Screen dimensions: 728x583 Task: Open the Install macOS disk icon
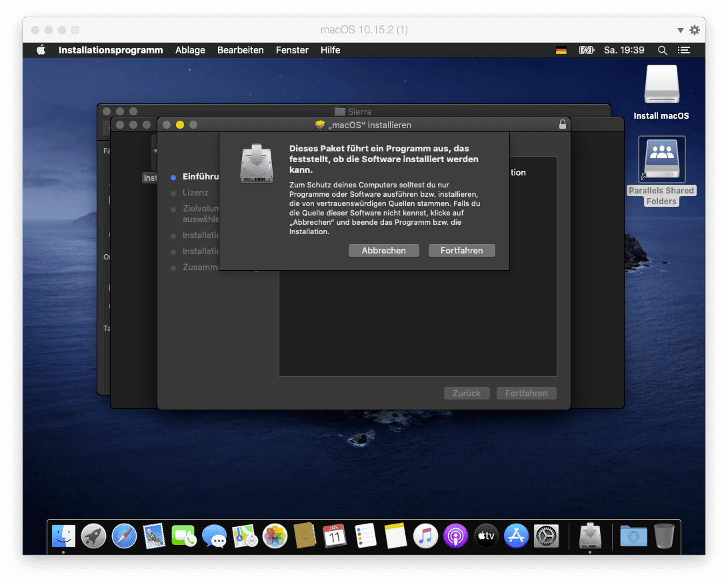[661, 85]
